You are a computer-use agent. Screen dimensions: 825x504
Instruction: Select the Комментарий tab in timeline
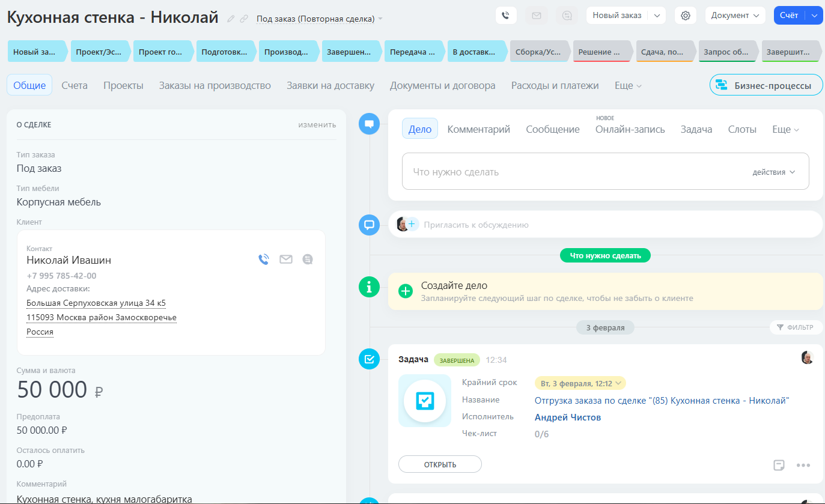[x=478, y=129]
